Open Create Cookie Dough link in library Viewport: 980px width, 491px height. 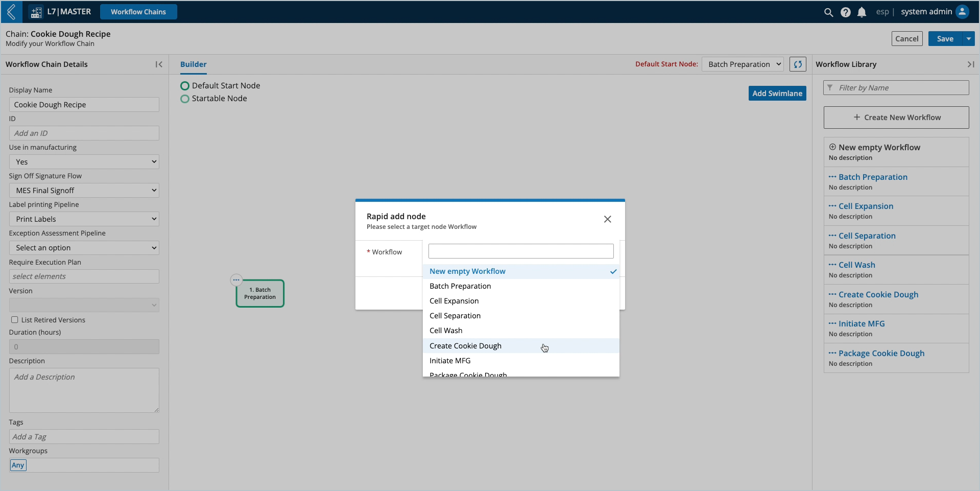tap(878, 294)
